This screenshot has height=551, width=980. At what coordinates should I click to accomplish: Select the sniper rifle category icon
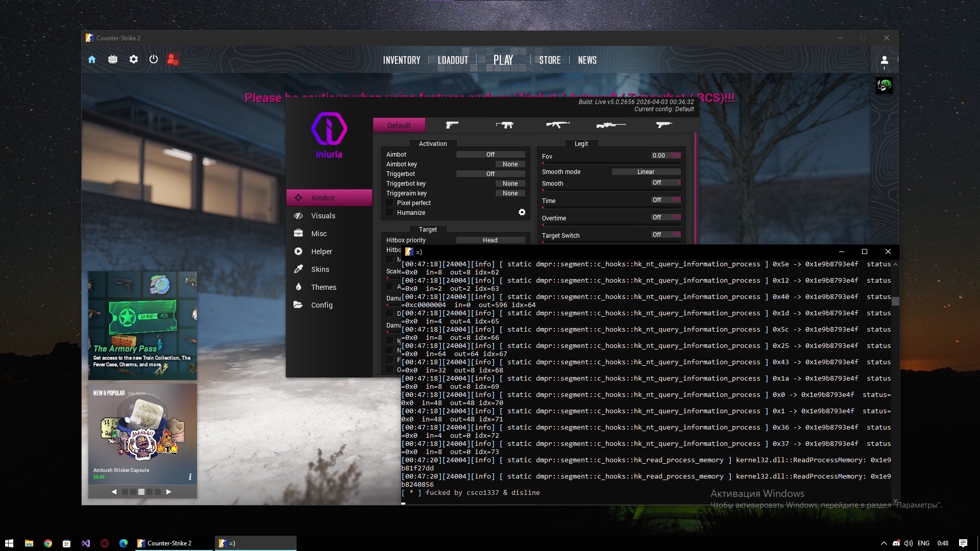click(611, 125)
